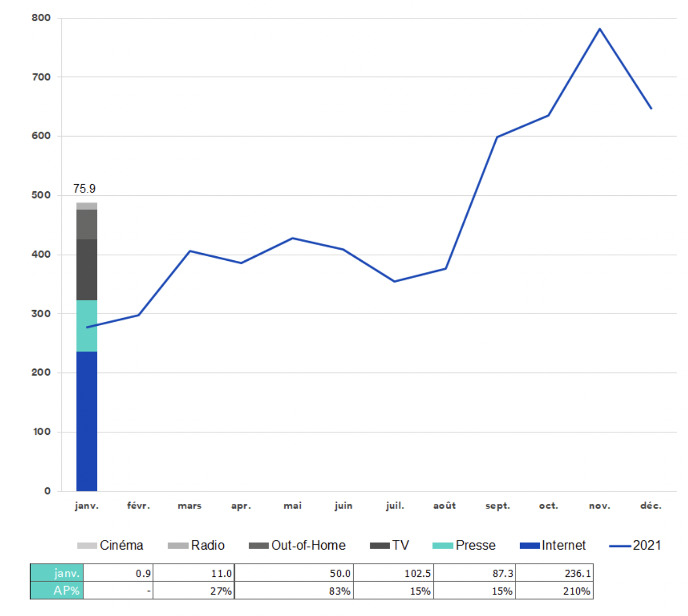Select the 2021 line legend marker
The image size is (688, 616).
tap(620, 546)
